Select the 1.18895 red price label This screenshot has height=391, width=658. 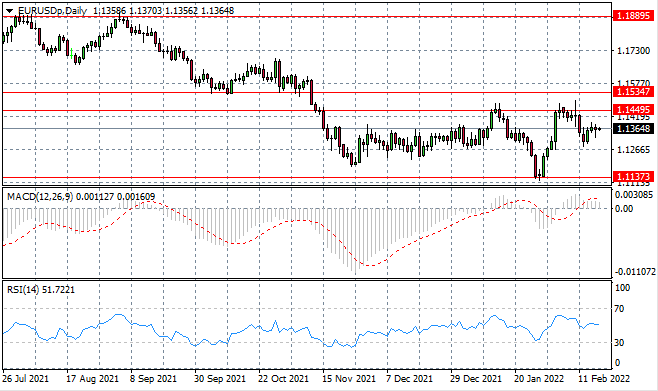(x=634, y=16)
